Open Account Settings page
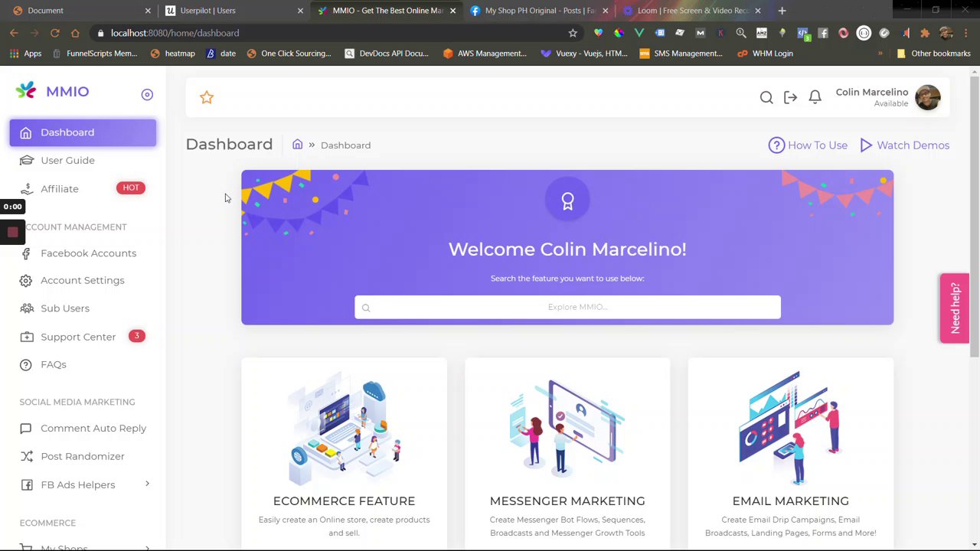Viewport: 980px width, 551px height. point(82,280)
